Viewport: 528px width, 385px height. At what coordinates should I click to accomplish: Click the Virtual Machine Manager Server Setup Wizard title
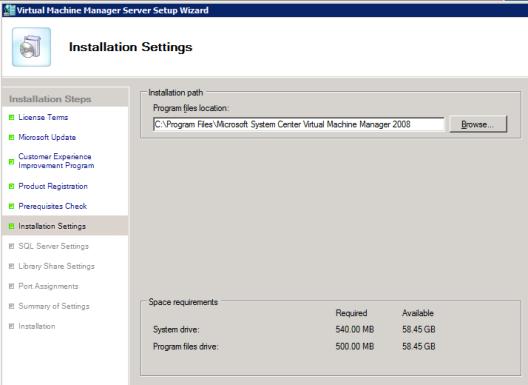112,10
